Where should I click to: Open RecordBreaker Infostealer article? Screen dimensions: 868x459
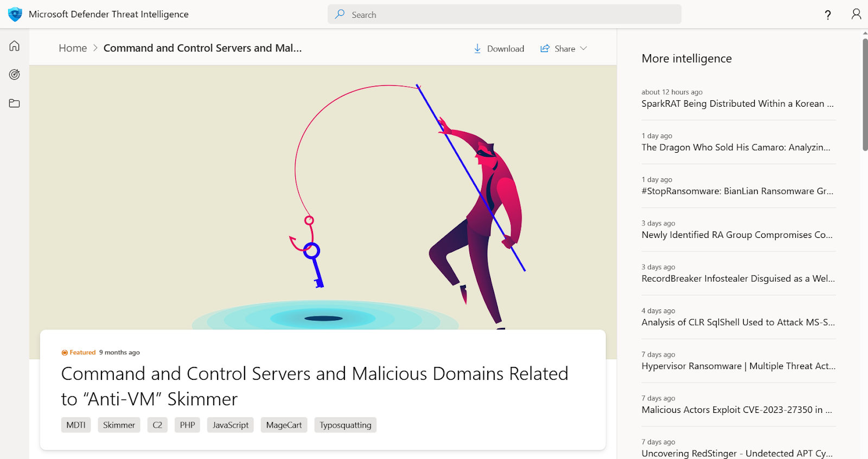(738, 279)
